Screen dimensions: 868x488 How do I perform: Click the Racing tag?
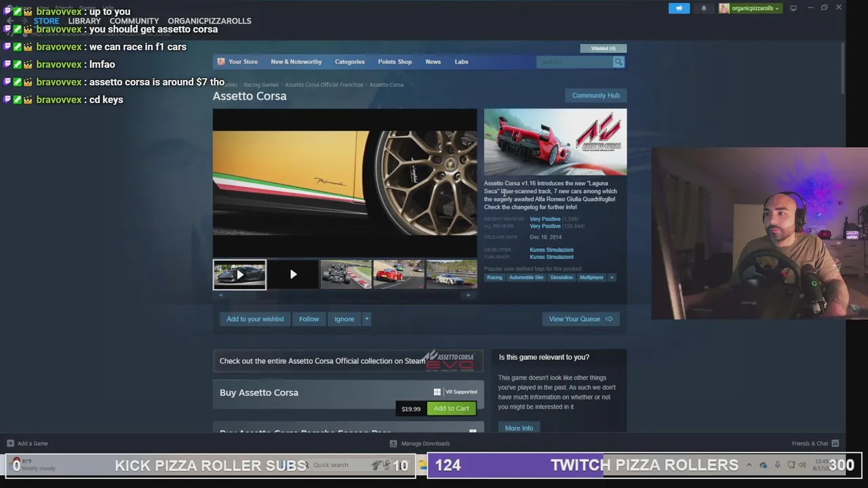click(494, 277)
